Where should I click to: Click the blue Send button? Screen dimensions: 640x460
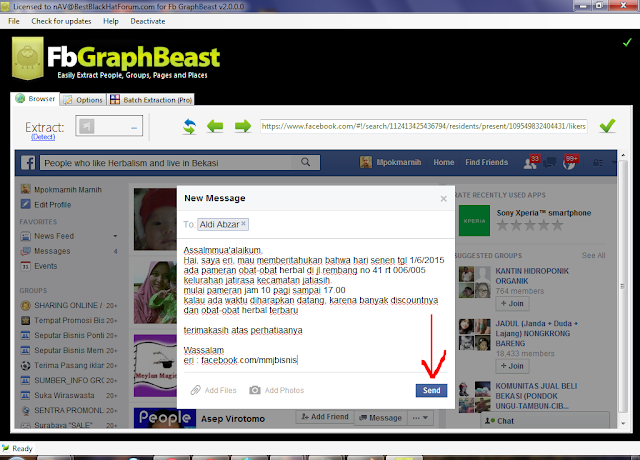point(431,390)
